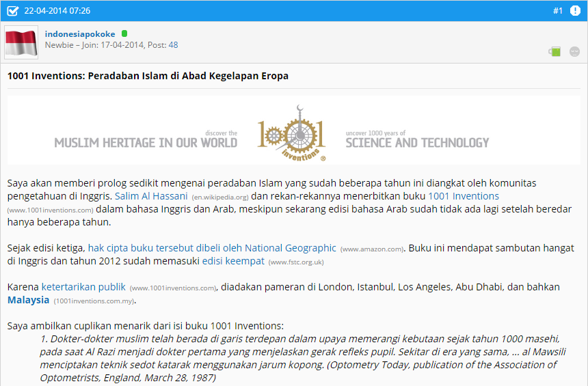The width and height of the screenshot is (588, 386).
Task: Open the National Geographic copyright link
Action: 212,248
